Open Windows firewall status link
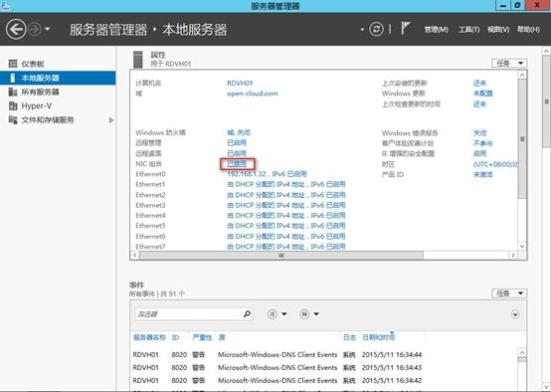Screen dimensions: 551x392 [x=239, y=132]
